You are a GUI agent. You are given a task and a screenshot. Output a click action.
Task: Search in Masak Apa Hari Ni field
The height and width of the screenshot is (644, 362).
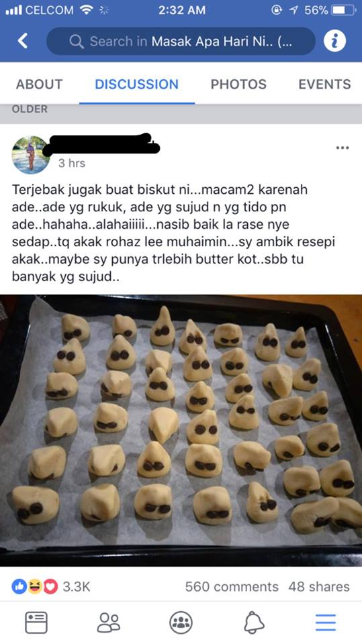tap(181, 41)
